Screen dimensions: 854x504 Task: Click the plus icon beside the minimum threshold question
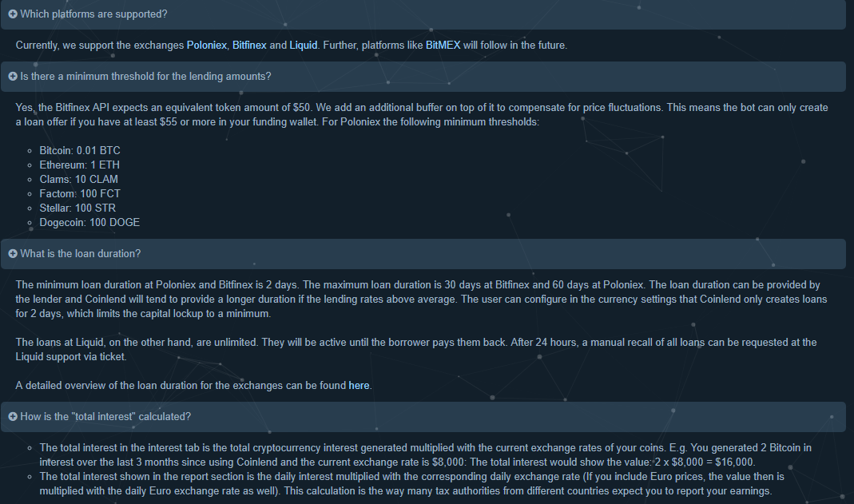(x=13, y=77)
